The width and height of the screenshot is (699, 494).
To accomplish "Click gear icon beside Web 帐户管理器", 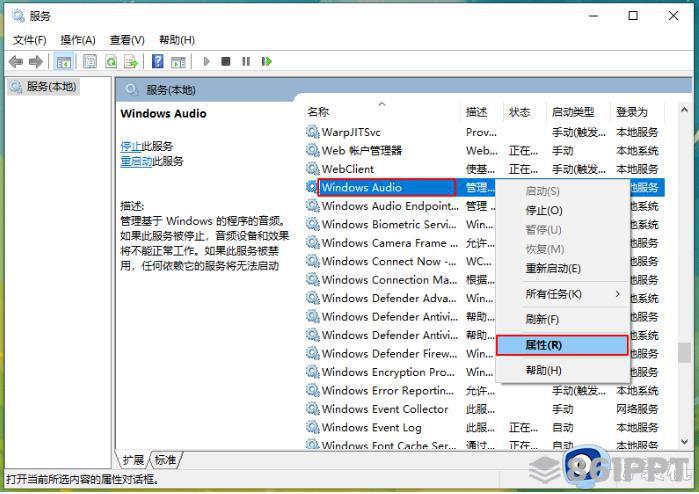I will click(312, 151).
